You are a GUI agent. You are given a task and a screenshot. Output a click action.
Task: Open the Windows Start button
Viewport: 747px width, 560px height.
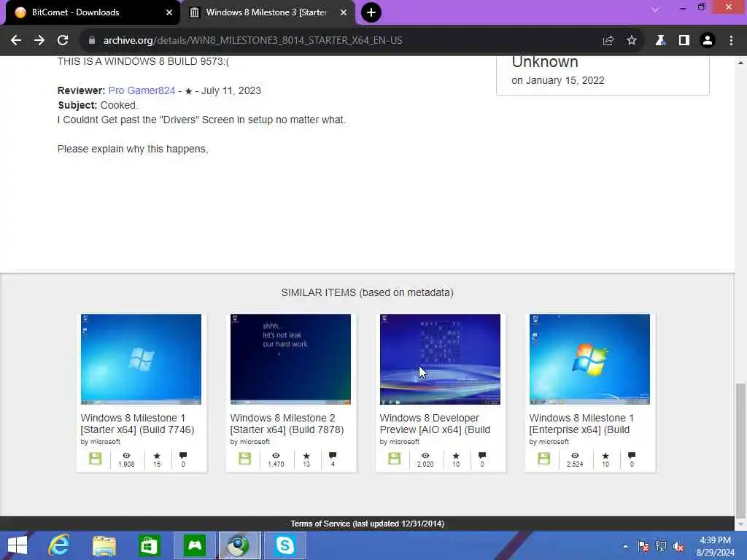click(18, 545)
